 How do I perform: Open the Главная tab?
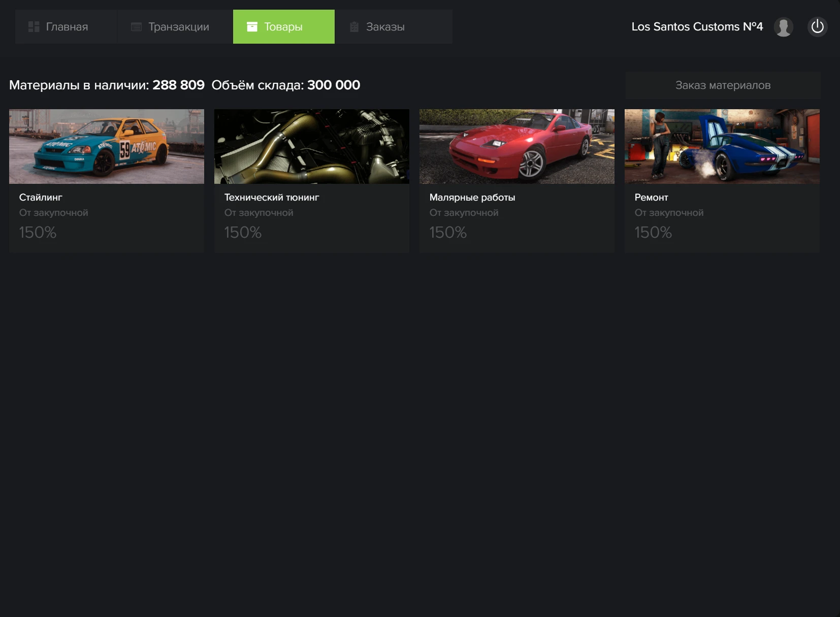tap(67, 27)
